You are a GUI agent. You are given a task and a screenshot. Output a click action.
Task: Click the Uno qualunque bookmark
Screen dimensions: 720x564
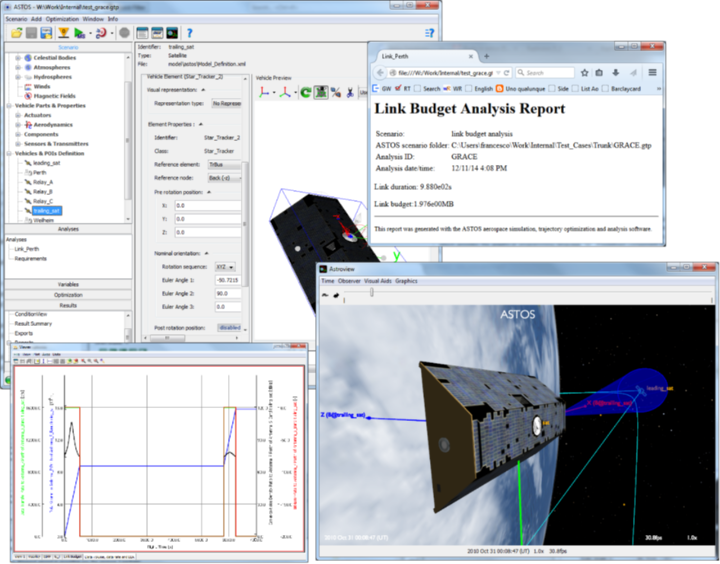(521, 89)
